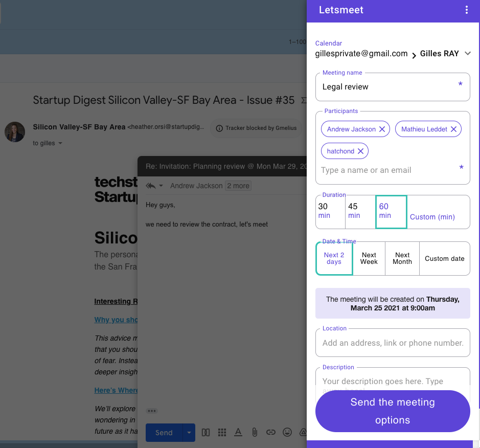Expand the calendar selection dropdown chevron

click(x=467, y=53)
